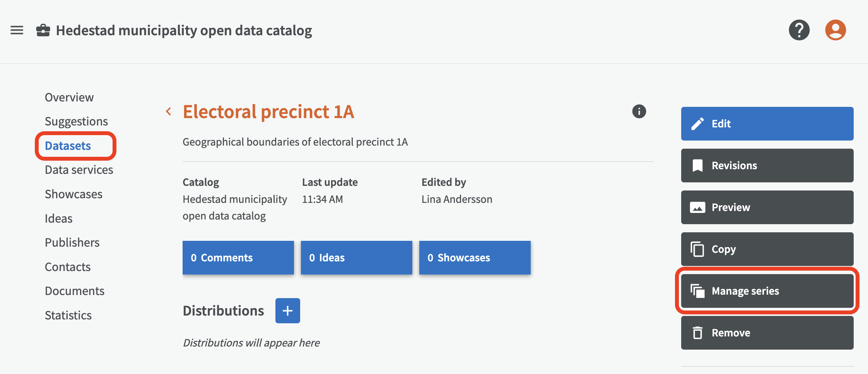Open the 0 Ideas tile
This screenshot has width=868, height=374.
pos(356,257)
